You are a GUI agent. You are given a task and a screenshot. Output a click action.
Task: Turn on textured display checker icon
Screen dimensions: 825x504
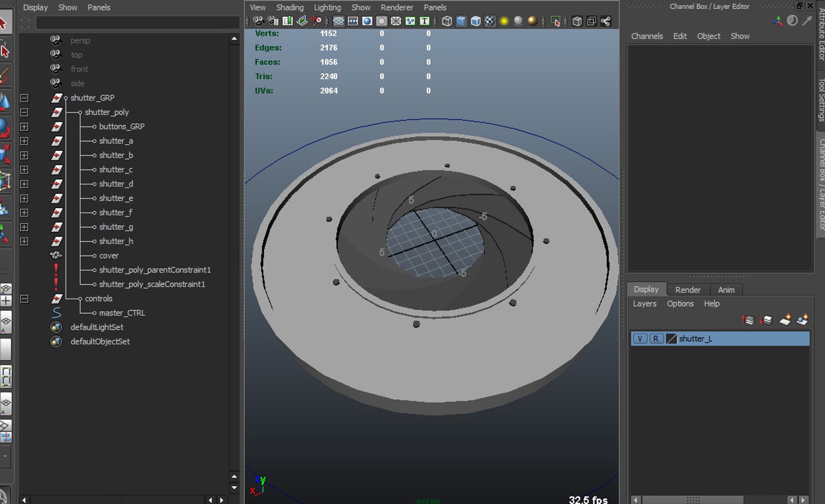489,21
